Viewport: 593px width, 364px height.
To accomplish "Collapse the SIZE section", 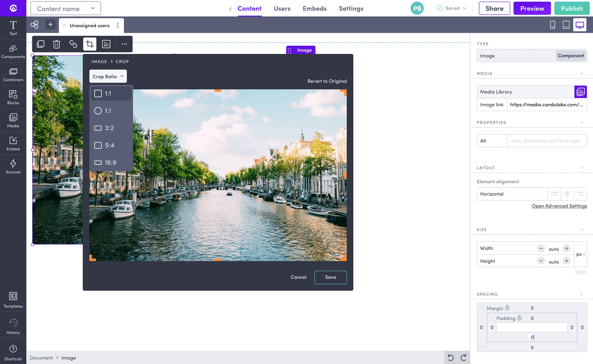I will [x=582, y=229].
